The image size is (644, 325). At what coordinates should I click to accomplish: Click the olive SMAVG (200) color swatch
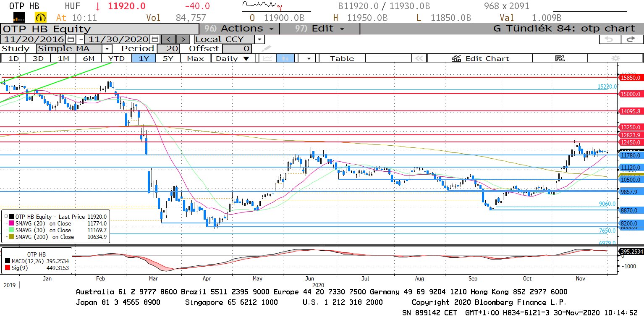click(12, 237)
